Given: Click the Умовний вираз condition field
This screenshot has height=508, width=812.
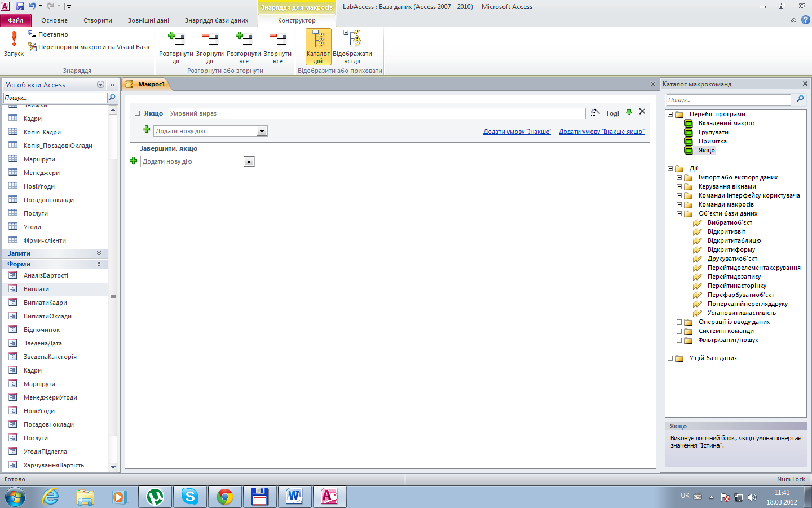Looking at the screenshot, I should coord(377,113).
